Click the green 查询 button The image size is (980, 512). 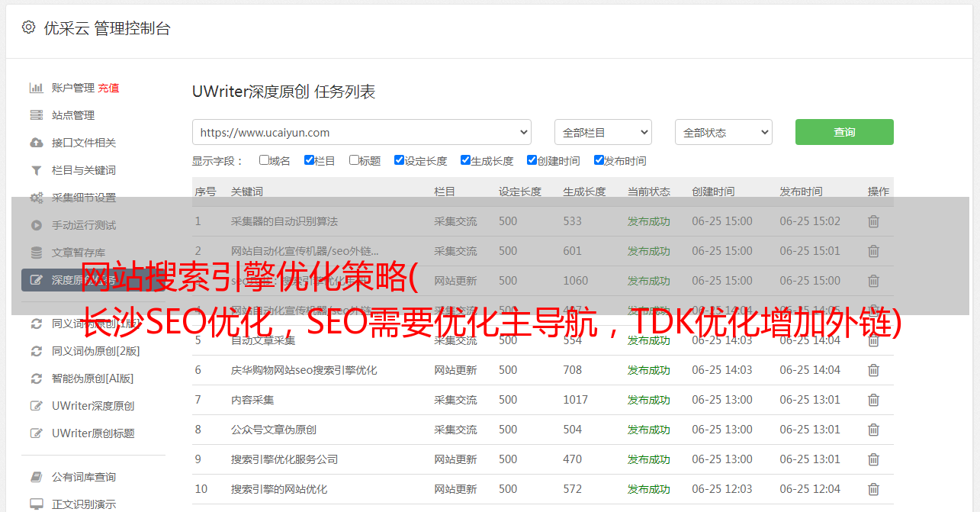pos(844,132)
